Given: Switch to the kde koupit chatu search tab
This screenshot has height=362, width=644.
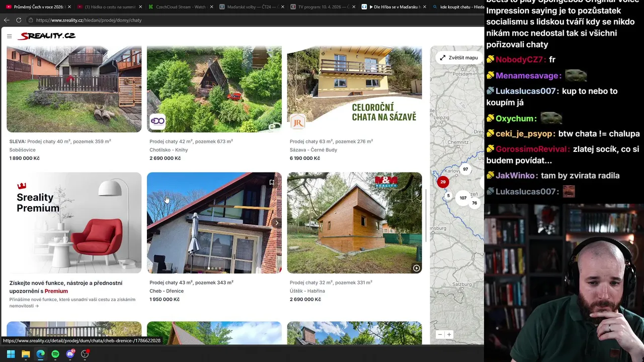Looking at the screenshot, I should tap(458, 7).
